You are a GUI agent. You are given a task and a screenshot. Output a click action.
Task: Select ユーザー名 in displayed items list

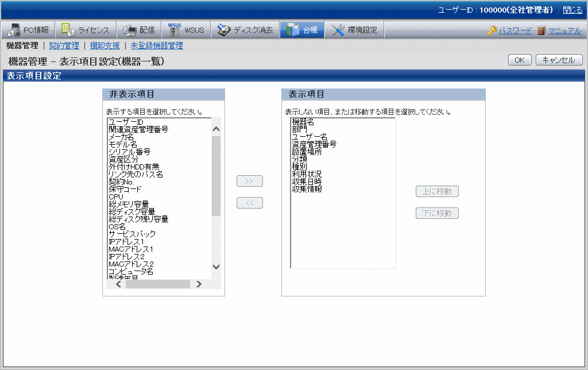pyautogui.click(x=343, y=137)
